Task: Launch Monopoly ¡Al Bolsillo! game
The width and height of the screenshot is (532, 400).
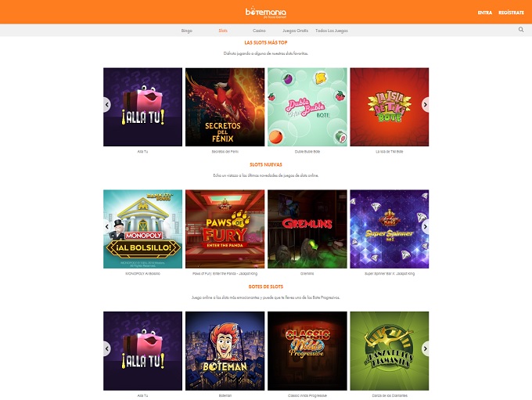Action: pyautogui.click(x=143, y=229)
